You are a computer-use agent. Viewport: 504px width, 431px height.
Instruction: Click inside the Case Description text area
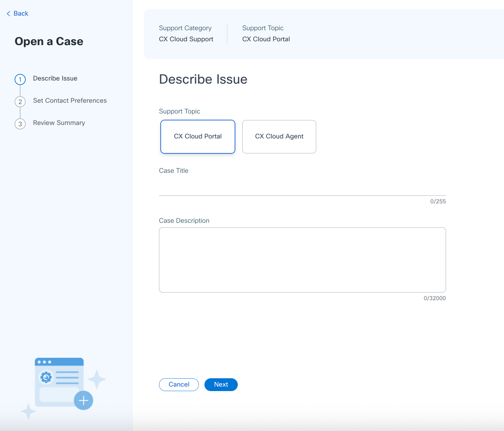[x=302, y=260]
